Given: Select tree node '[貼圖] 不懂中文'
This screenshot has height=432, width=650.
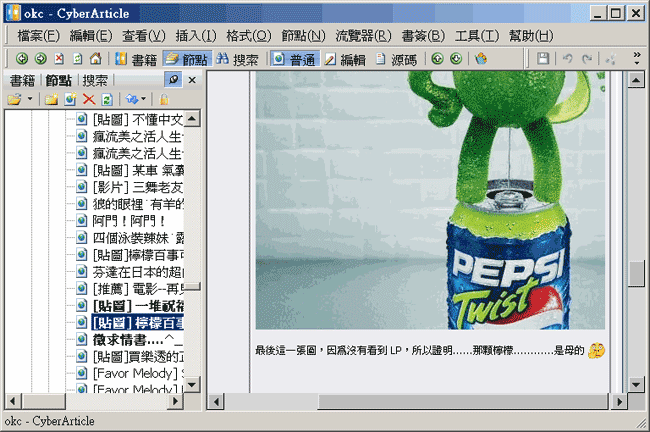Looking at the screenshot, I should pos(138,119).
